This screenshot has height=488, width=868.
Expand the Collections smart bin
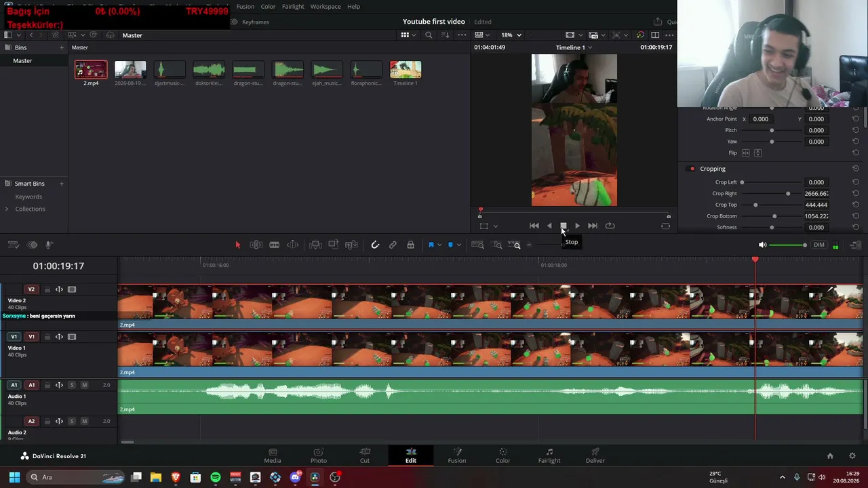click(7, 209)
